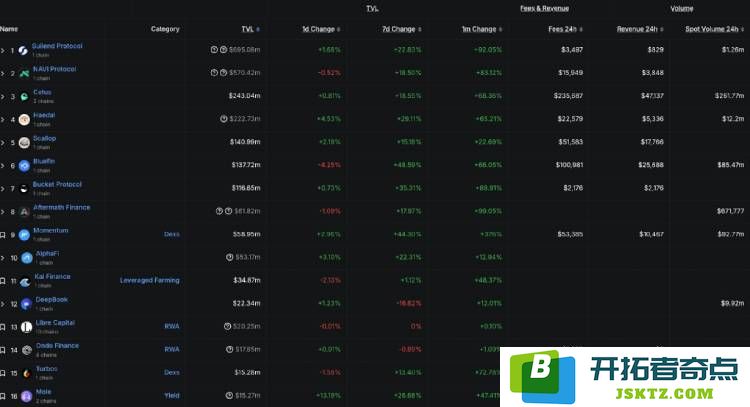Click the Suilend Protocol logo icon

[23, 50]
